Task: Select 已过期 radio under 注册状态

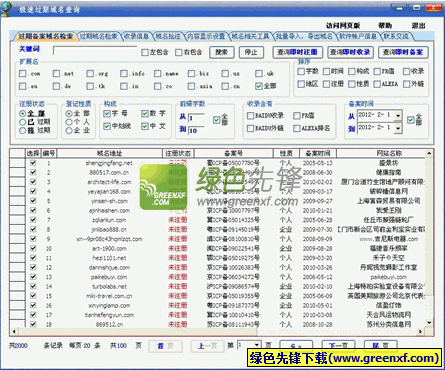Action: [22, 122]
